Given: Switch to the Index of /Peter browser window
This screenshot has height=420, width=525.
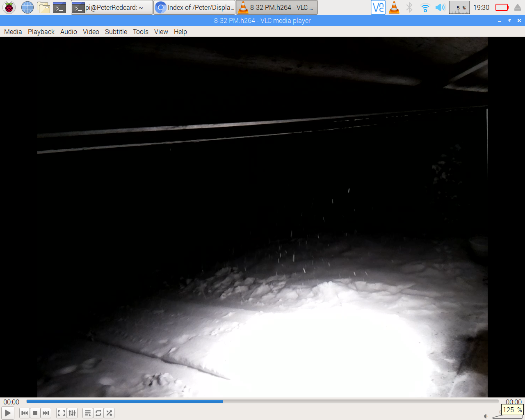Looking at the screenshot, I should pos(194,7).
